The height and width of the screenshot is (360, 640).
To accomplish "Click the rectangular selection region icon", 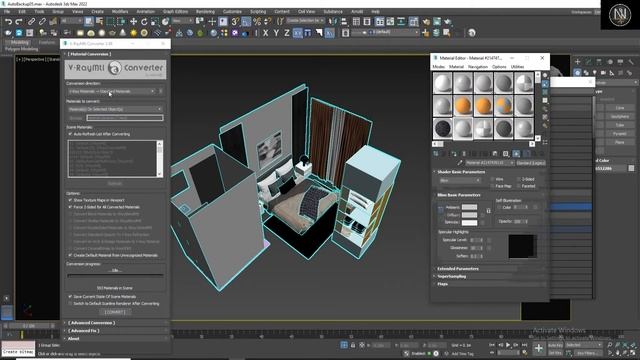I will click(x=110, y=22).
